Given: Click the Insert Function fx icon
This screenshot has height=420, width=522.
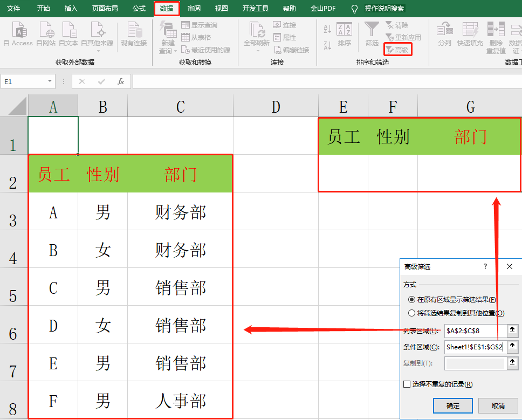Looking at the screenshot, I should click(x=121, y=81).
